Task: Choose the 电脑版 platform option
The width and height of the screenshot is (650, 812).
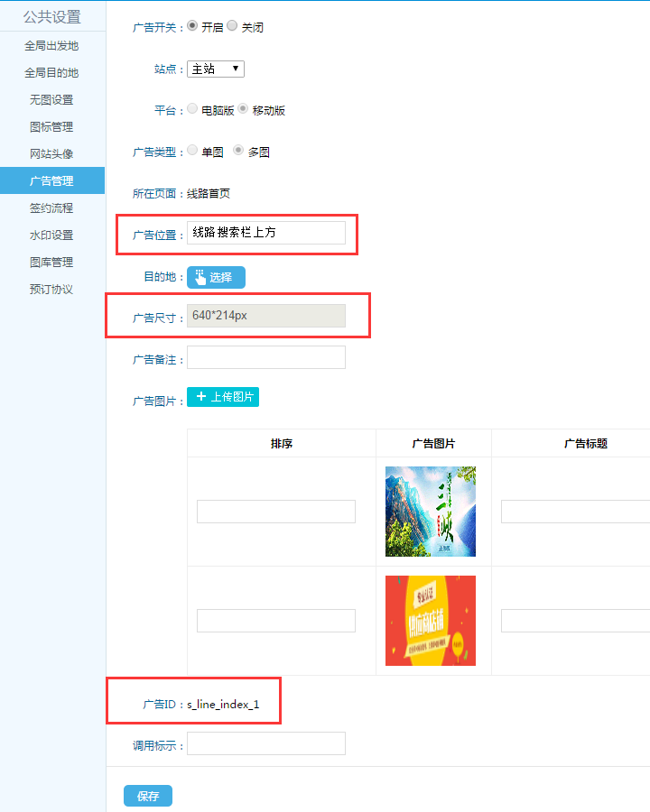Action: tap(192, 109)
